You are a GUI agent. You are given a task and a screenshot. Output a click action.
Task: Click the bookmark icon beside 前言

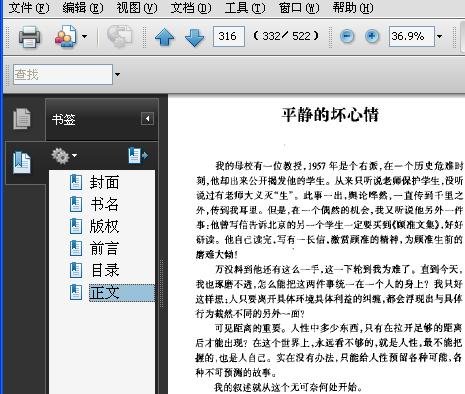click(76, 248)
